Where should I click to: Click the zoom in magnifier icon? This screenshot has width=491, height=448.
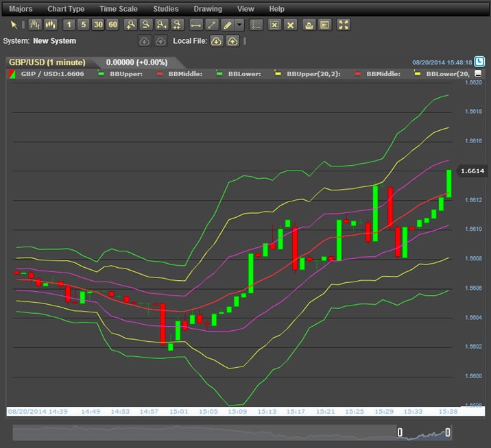[x=130, y=25]
